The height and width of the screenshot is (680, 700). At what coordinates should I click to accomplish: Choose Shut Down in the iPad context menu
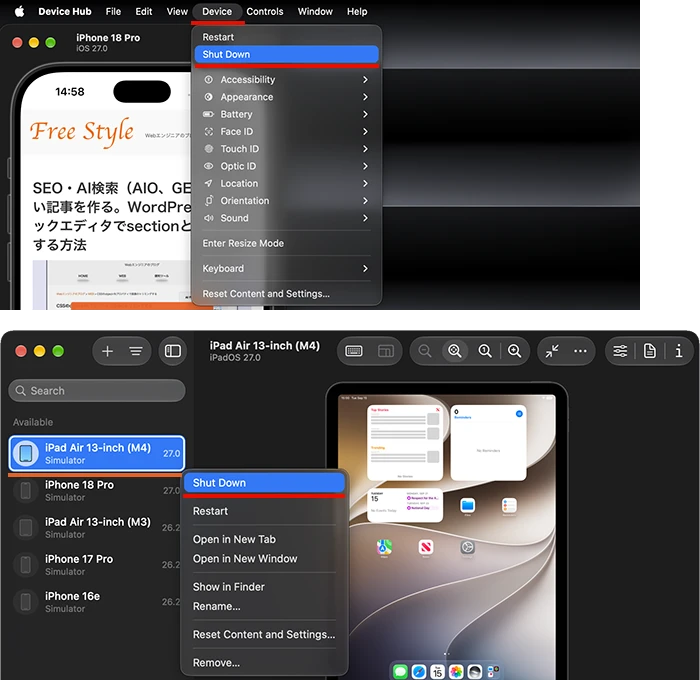pos(264,483)
